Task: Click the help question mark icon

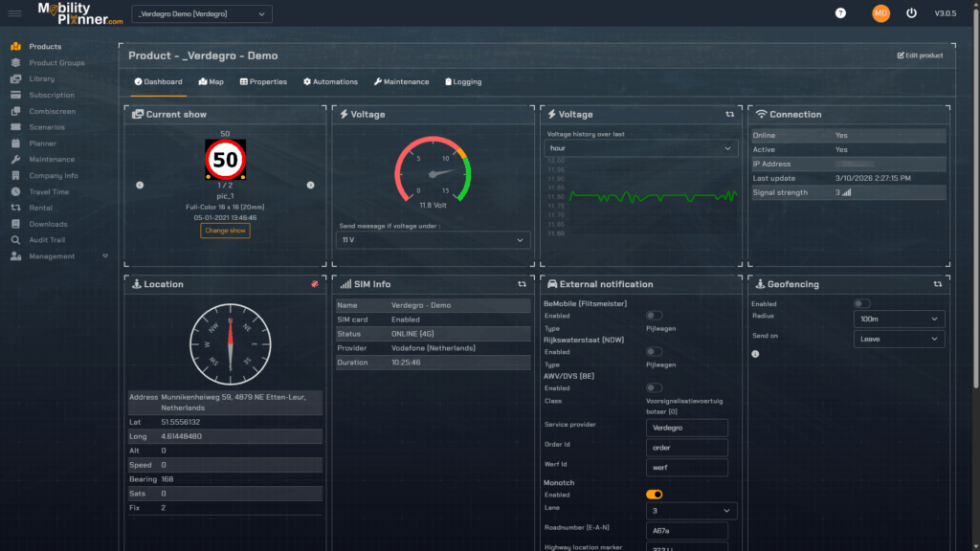Action: [x=839, y=13]
